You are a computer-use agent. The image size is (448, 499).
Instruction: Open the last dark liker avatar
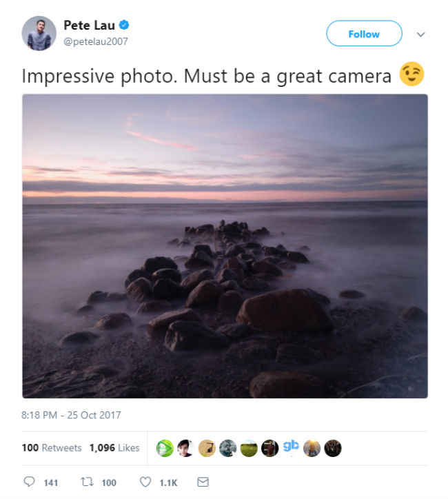click(x=333, y=448)
